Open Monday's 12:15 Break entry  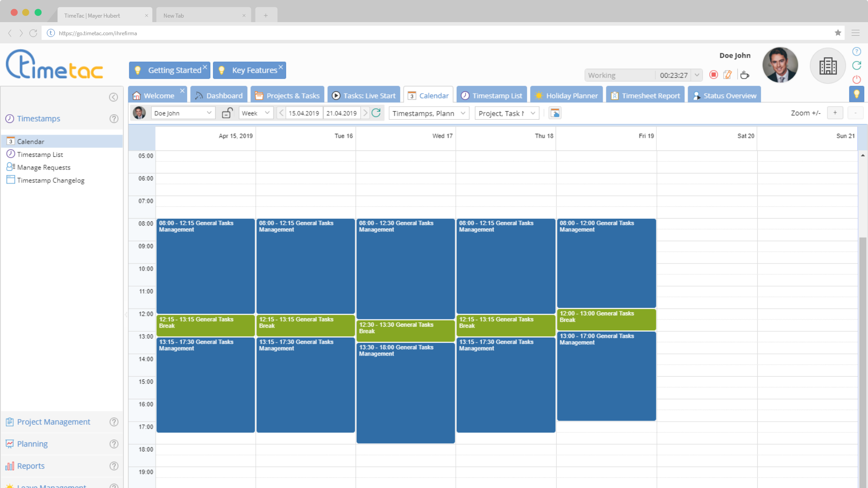[205, 325]
